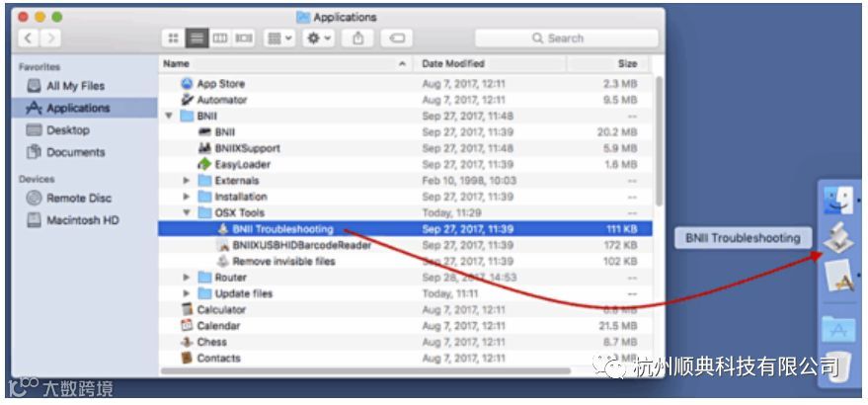Viewport: 868px width, 405px height.
Task: Open Applications in the sidebar
Action: 84,108
